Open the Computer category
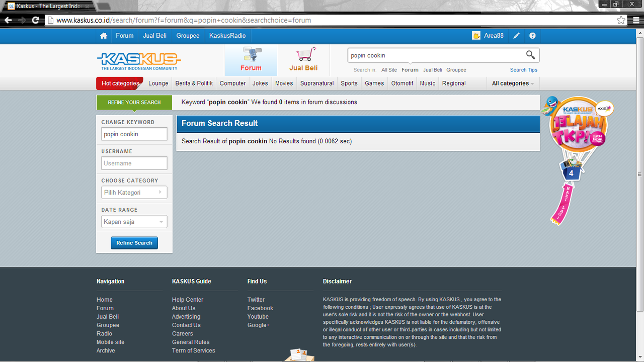The width and height of the screenshot is (644, 362). (232, 83)
